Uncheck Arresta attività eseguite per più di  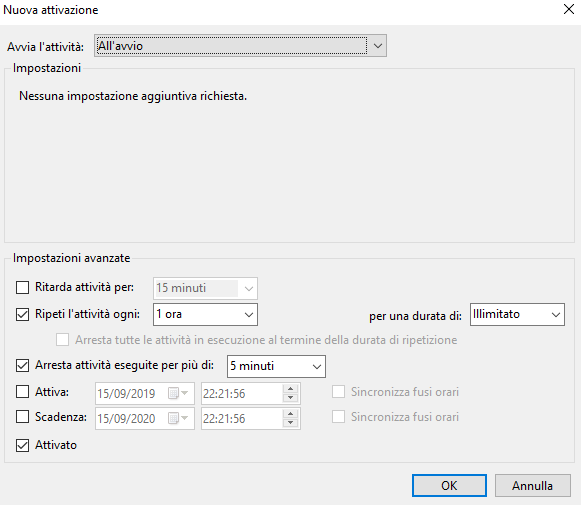click(23, 366)
